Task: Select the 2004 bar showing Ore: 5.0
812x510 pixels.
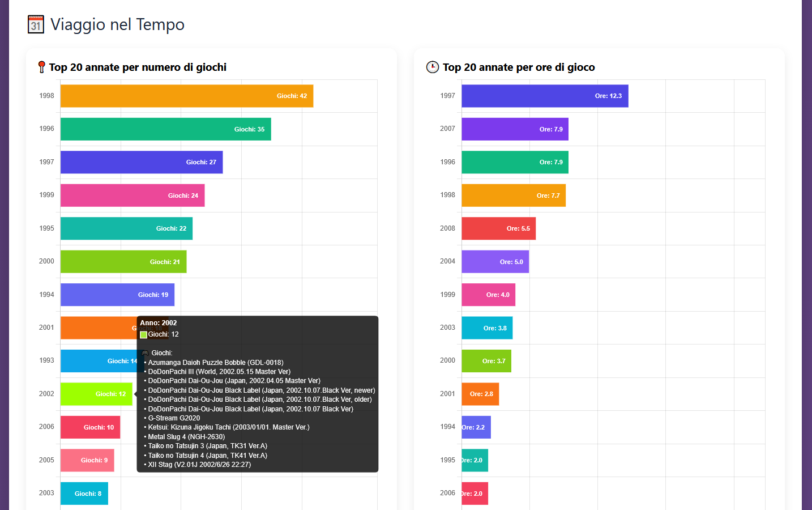Action: pos(495,262)
